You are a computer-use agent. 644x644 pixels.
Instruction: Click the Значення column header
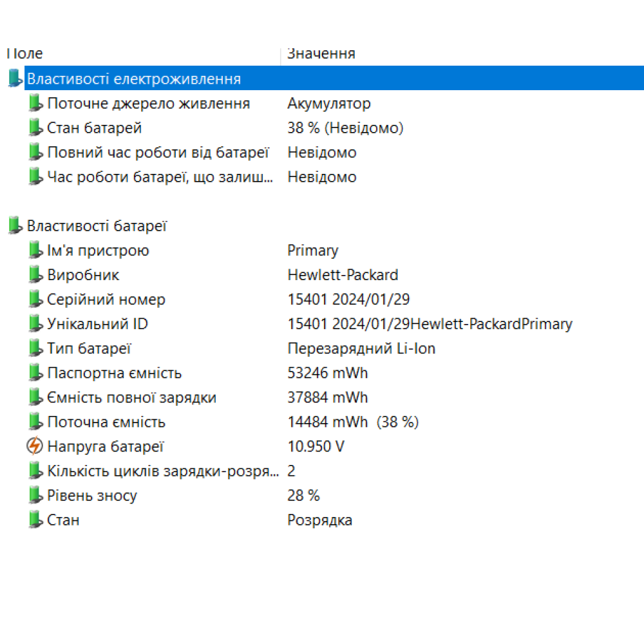point(321,53)
